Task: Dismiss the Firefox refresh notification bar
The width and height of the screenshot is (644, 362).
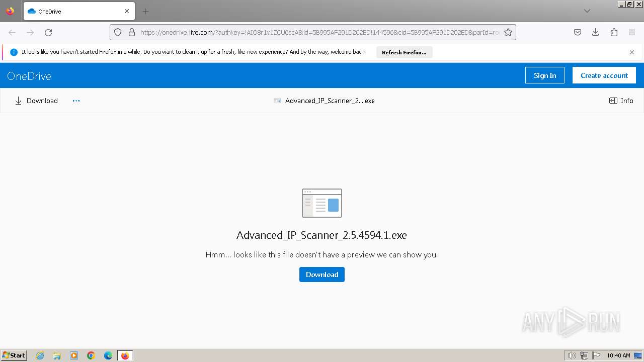Action: [x=632, y=52]
